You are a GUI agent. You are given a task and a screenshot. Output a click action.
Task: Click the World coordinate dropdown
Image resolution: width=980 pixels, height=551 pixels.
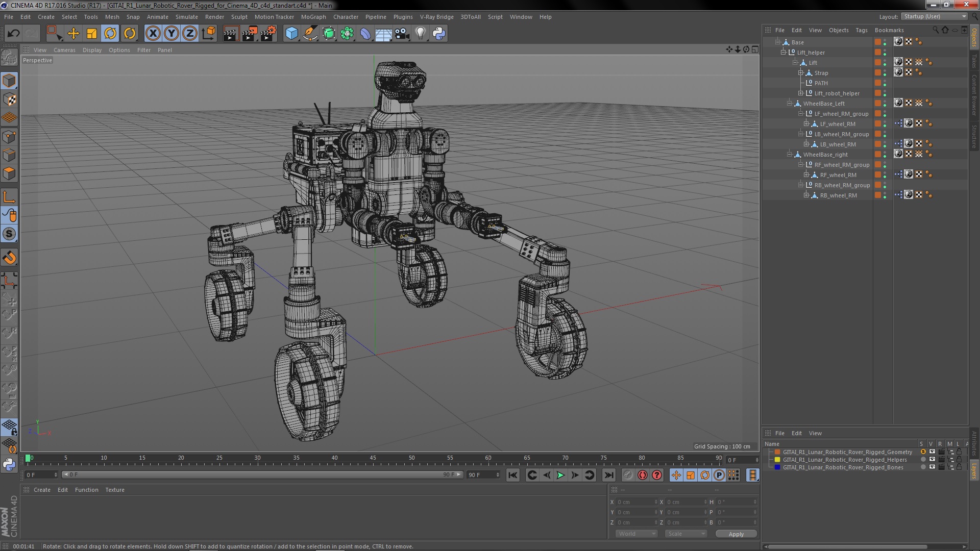click(x=635, y=534)
